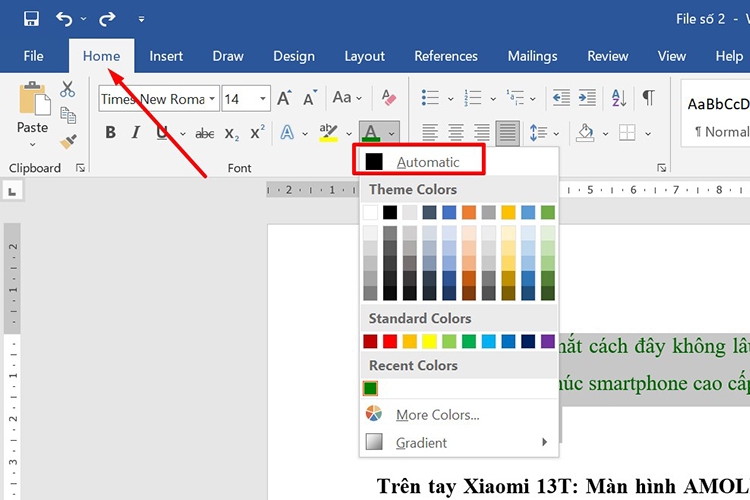
Task: Click the Save icon in the title bar
Action: 31,19
